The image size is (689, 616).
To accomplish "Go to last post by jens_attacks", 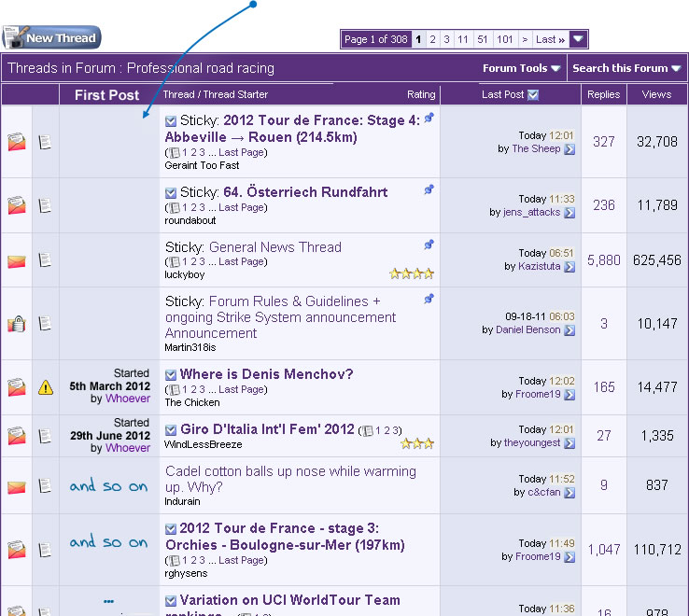I will coord(569,213).
